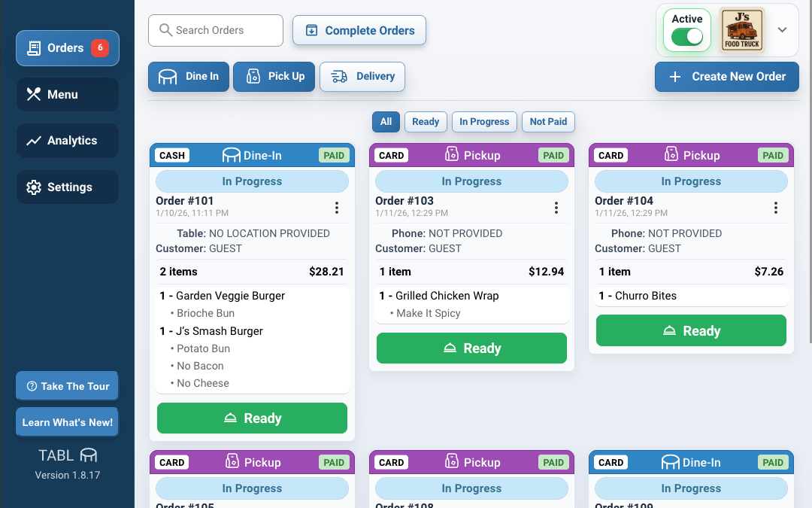The width and height of the screenshot is (812, 508).
Task: Click the Orders receipt icon
Action: click(34, 48)
